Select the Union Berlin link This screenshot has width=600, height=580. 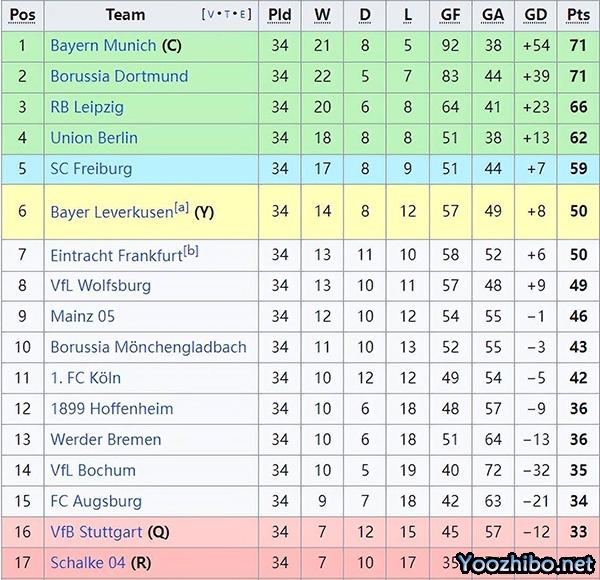click(x=94, y=138)
